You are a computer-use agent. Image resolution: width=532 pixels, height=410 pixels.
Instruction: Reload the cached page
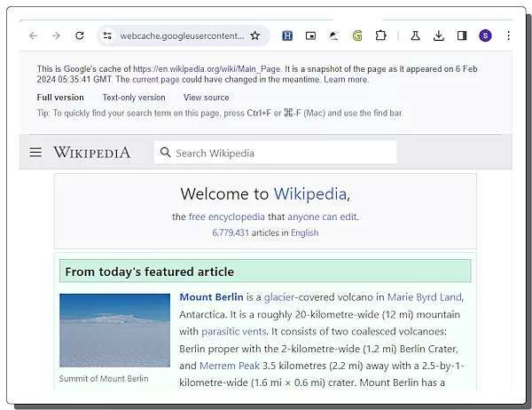(x=80, y=35)
